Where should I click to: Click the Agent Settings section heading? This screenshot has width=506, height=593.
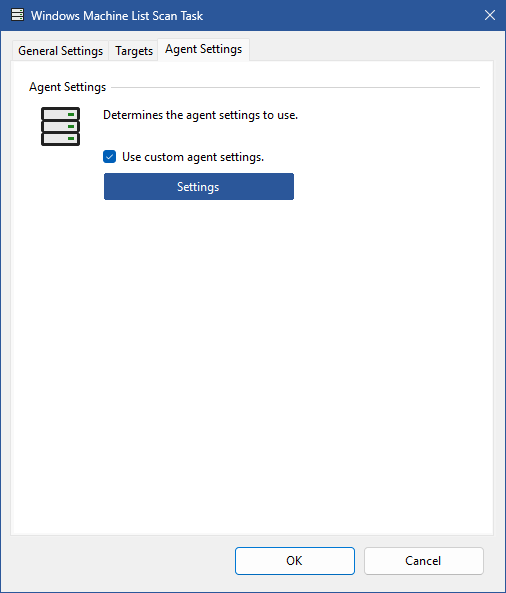click(x=68, y=87)
